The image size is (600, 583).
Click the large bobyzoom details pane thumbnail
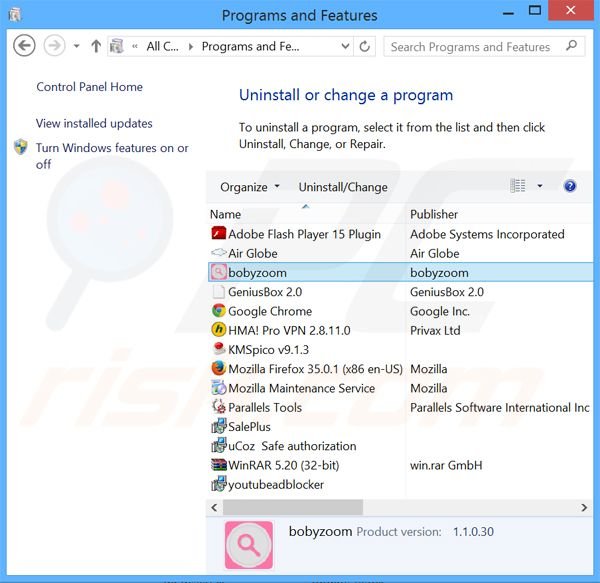(x=249, y=545)
